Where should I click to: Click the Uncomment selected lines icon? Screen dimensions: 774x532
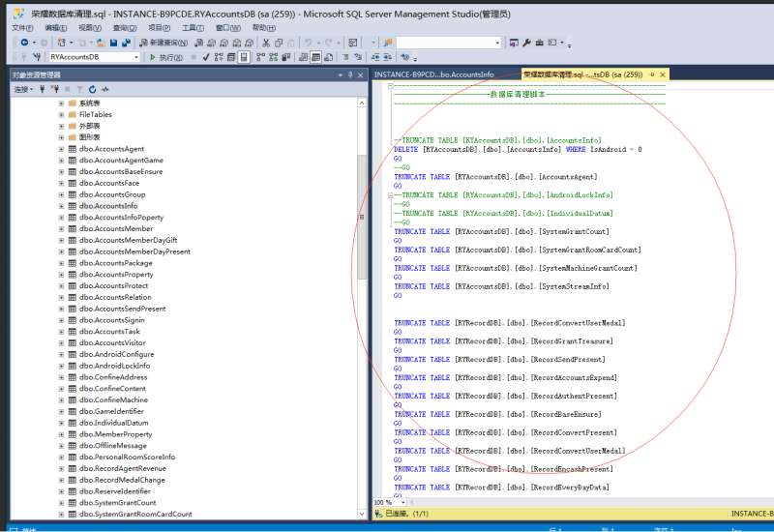(358, 57)
